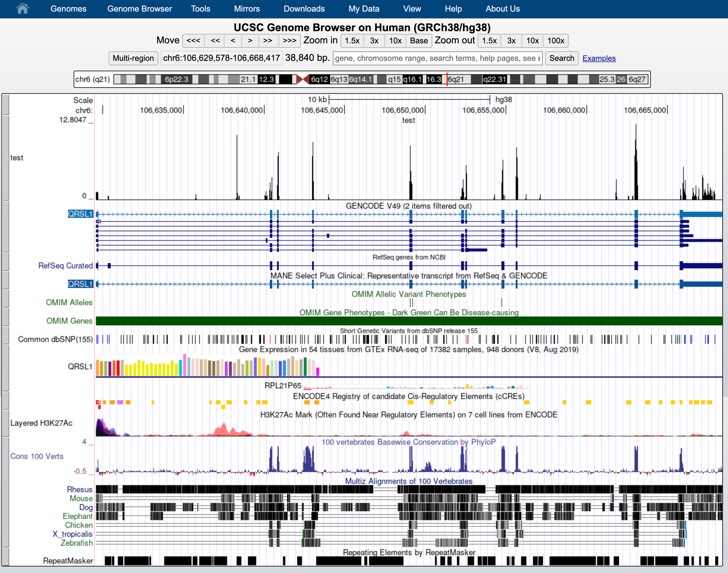
Task: Click gray side handle of RepeatMasker track
Action: pos(6,558)
